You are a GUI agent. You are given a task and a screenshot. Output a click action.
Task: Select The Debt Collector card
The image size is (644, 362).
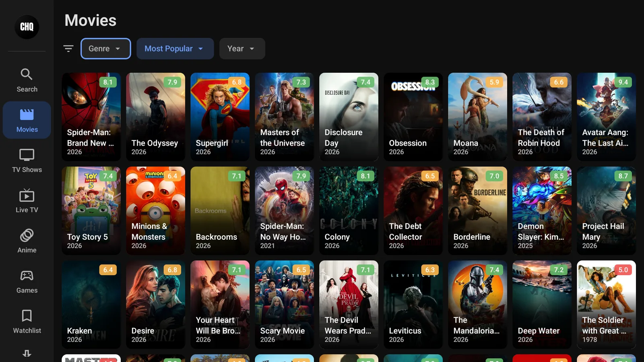click(x=413, y=211)
